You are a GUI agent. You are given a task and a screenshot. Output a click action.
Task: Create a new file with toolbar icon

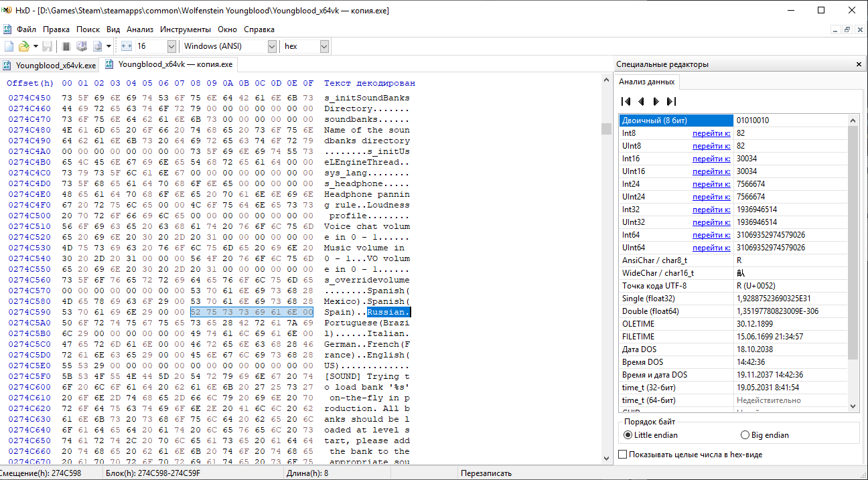9,46
